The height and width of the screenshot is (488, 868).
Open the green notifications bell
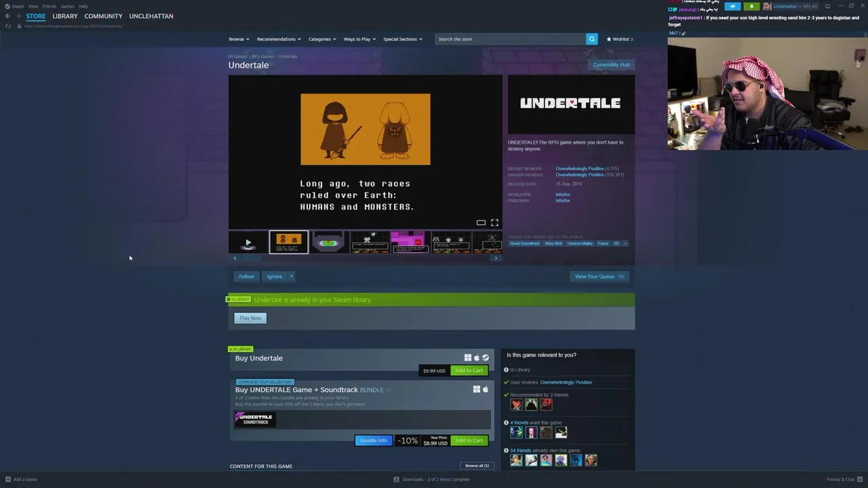[751, 6]
